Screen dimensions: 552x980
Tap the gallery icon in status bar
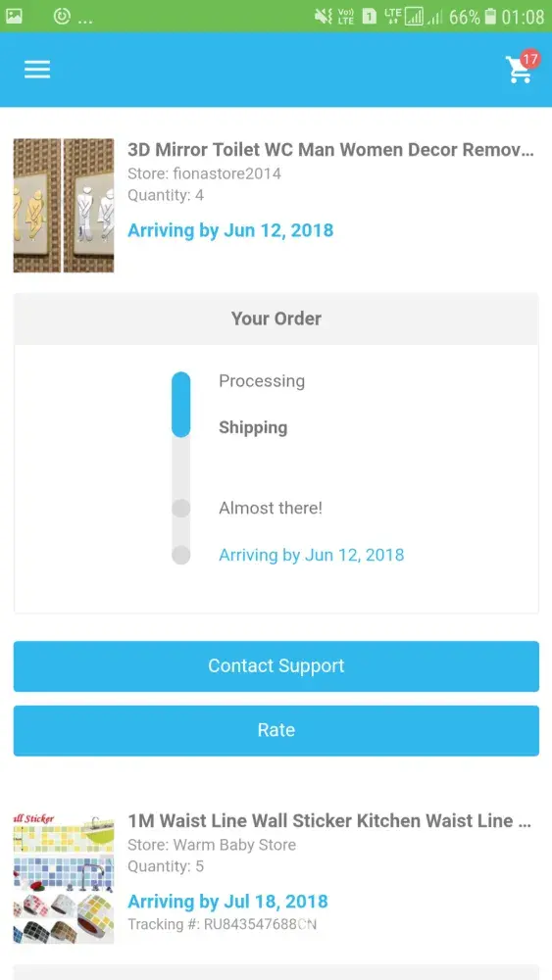pyautogui.click(x=15, y=17)
